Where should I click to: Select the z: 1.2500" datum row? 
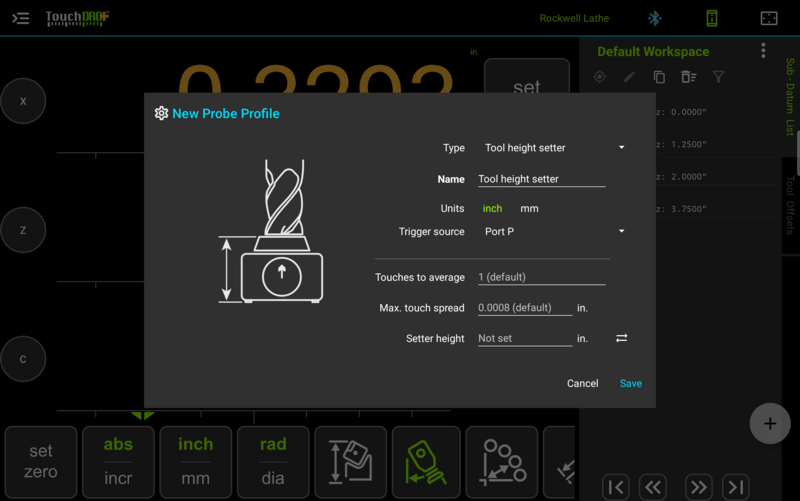[717, 144]
